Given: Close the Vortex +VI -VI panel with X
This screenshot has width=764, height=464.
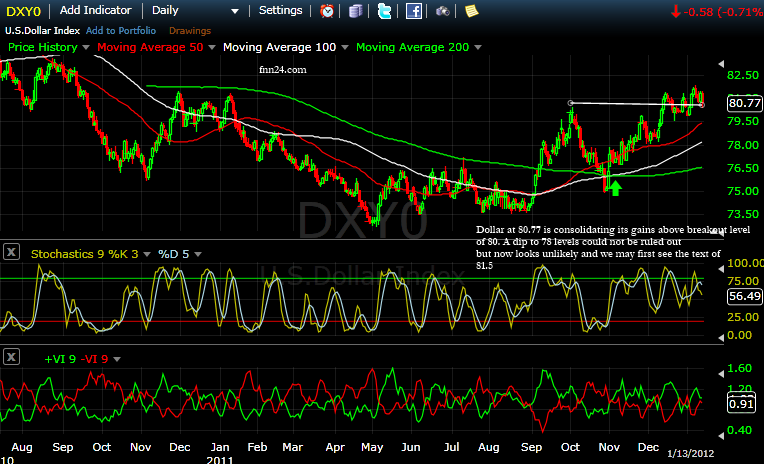Looking at the screenshot, I should tap(11, 357).
